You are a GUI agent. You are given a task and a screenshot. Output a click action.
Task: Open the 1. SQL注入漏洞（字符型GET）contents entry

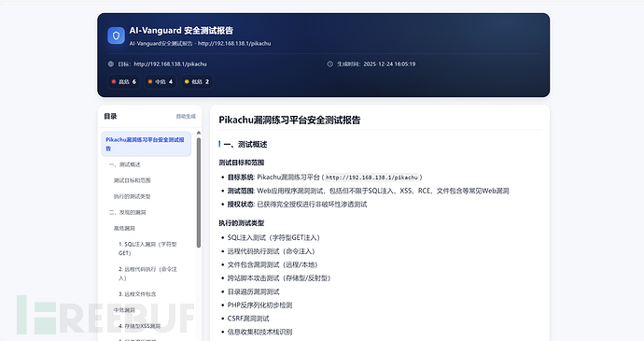click(147, 249)
